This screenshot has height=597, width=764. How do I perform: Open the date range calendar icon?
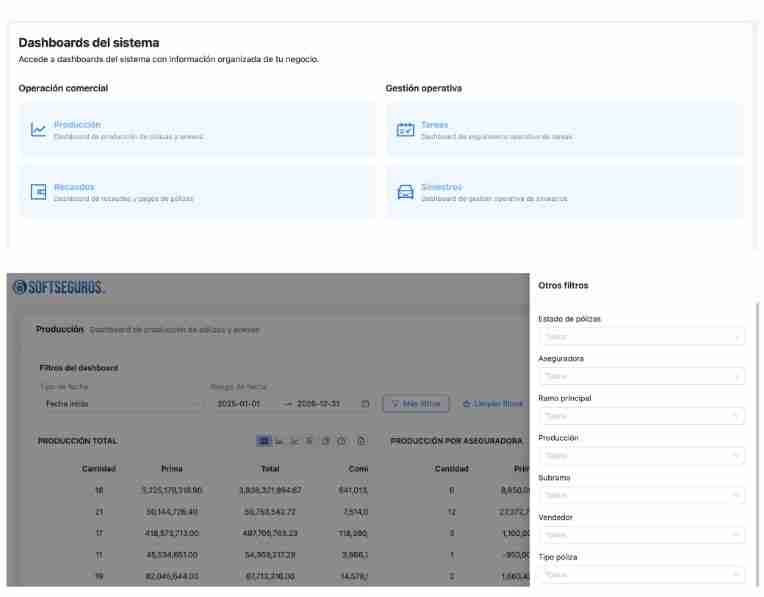[365, 404]
